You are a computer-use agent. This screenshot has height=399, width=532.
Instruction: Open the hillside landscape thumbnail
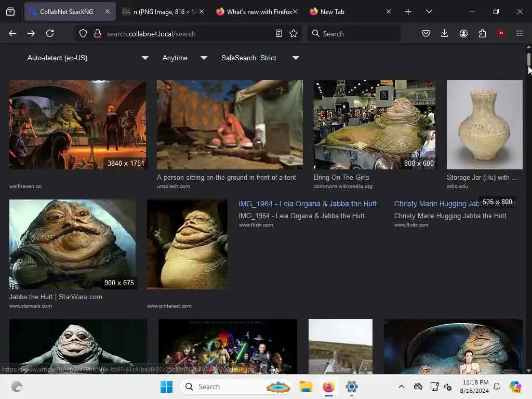coord(340,347)
